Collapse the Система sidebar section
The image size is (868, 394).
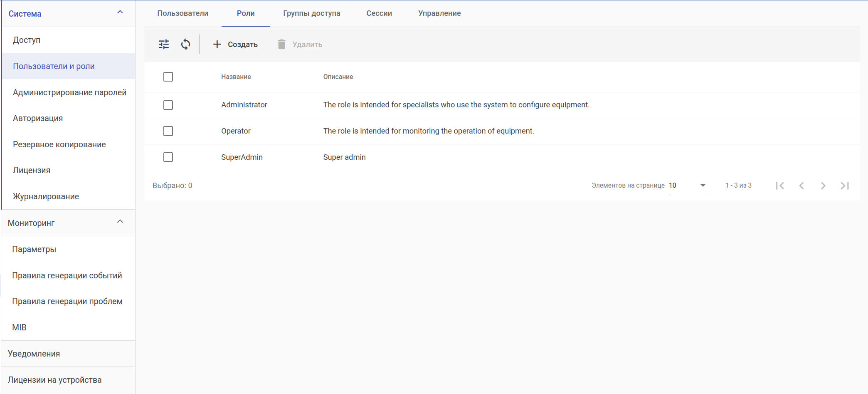coord(120,12)
